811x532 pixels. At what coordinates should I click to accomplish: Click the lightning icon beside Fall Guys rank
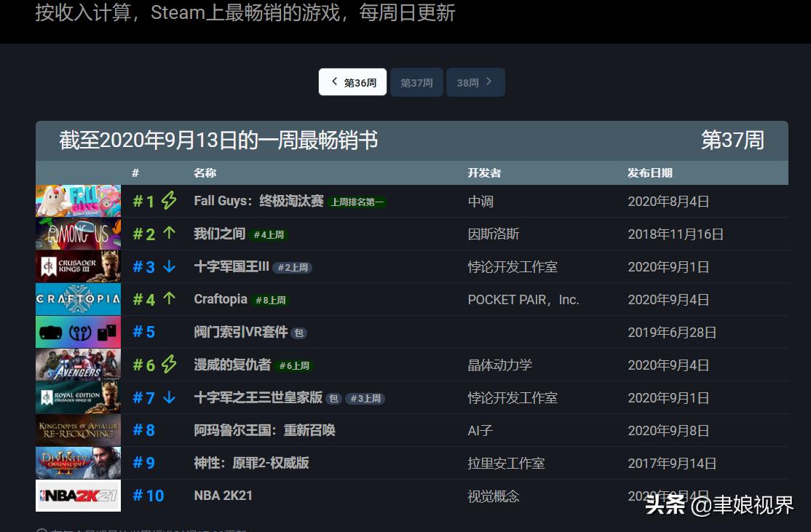[169, 201]
